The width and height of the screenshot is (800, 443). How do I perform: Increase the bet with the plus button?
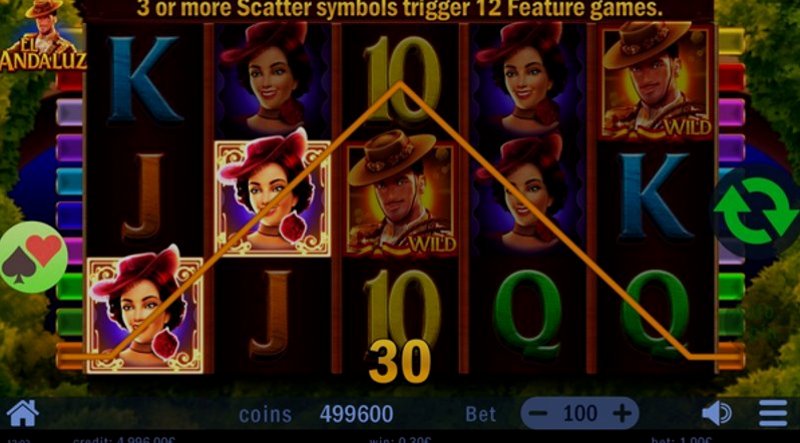coord(621,413)
